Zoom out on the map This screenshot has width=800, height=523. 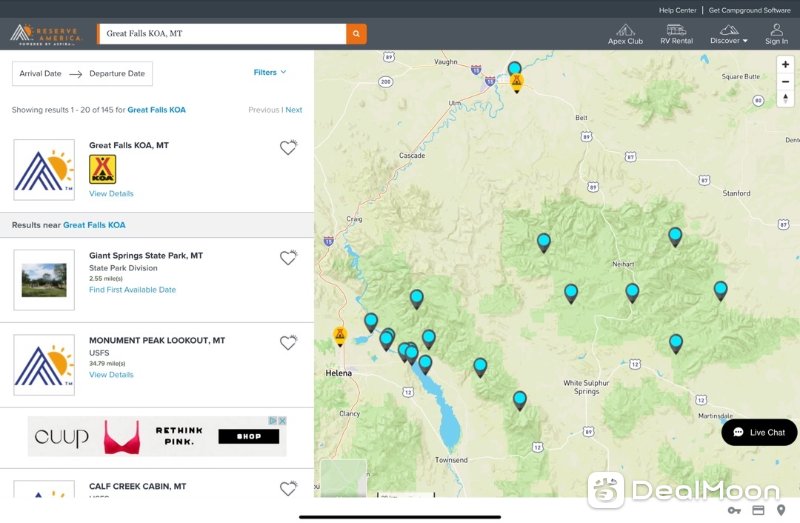coord(785,82)
